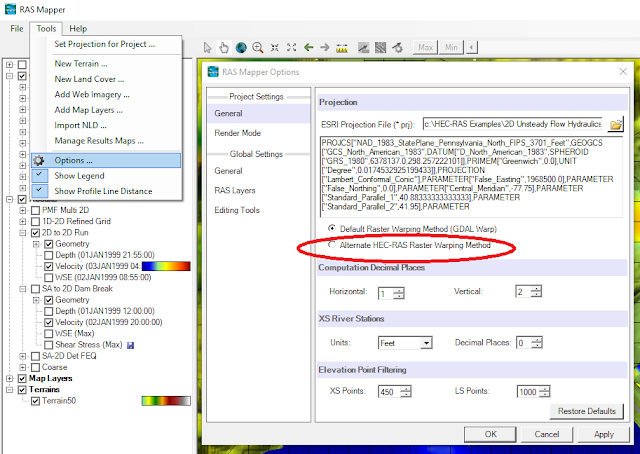Uncheck 2D to 2D Run layer

point(36,233)
